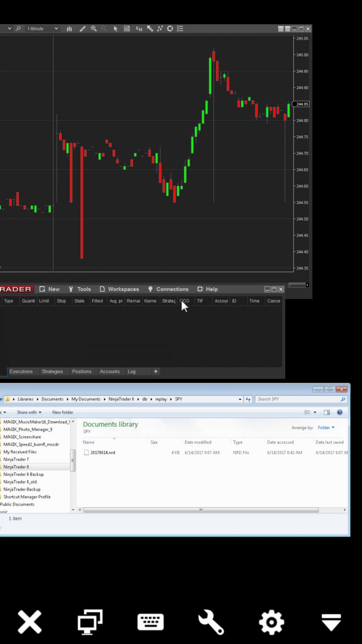This screenshot has width=362, height=644.
Task: Click the Cancel column header
Action: 274,301
